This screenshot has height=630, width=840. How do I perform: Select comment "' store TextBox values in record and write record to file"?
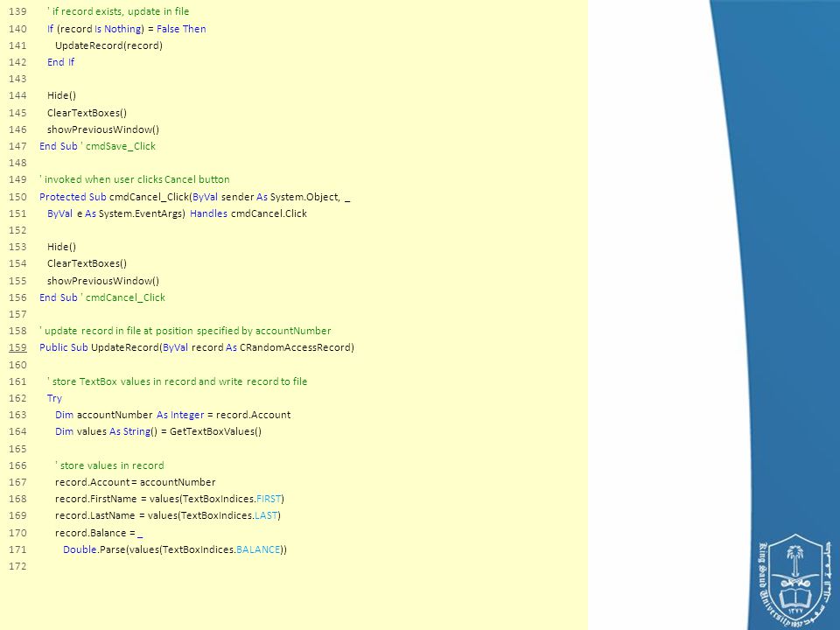pyautogui.click(x=178, y=381)
